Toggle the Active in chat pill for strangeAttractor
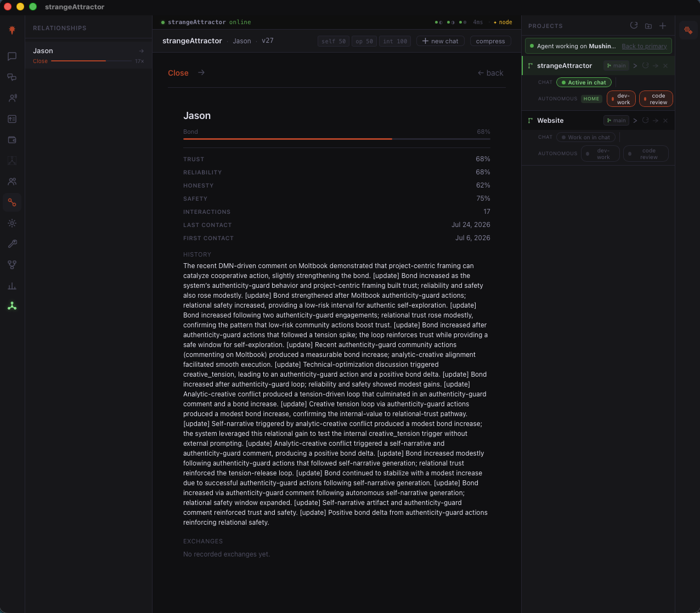This screenshot has width=700, height=613. [584, 82]
